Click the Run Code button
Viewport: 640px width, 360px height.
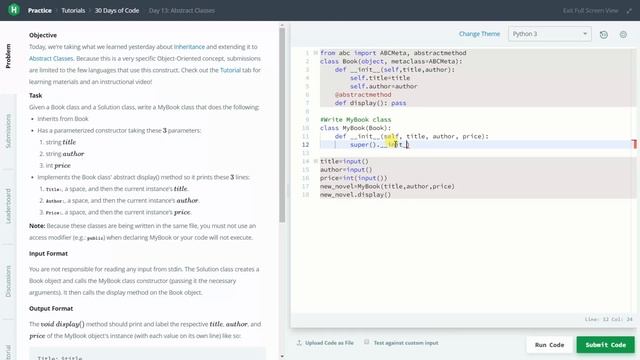pos(549,345)
